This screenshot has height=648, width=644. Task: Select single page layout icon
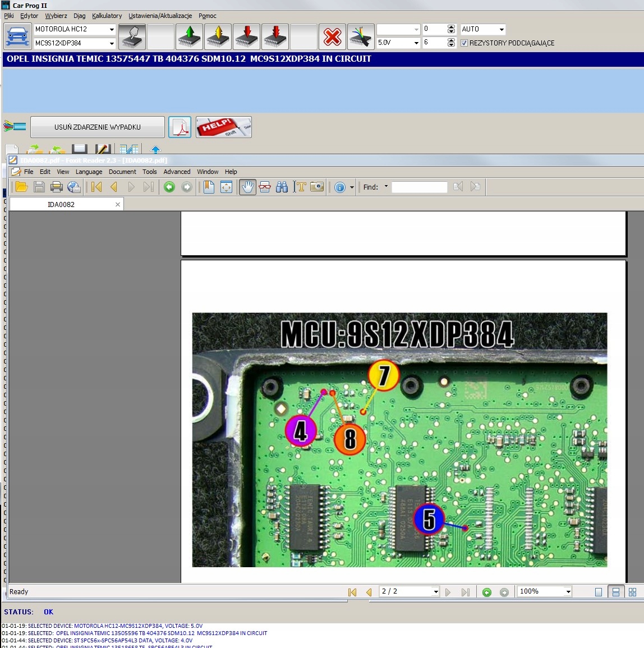click(599, 592)
